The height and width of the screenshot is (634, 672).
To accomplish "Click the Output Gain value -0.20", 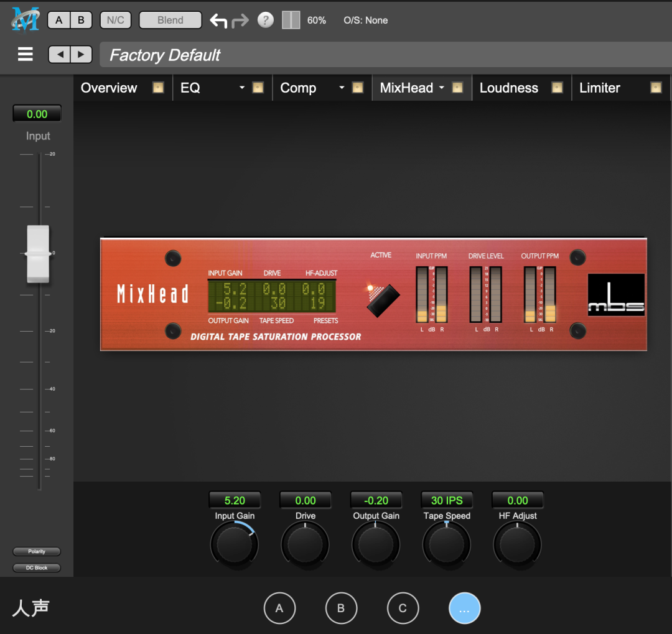I will 376,500.
